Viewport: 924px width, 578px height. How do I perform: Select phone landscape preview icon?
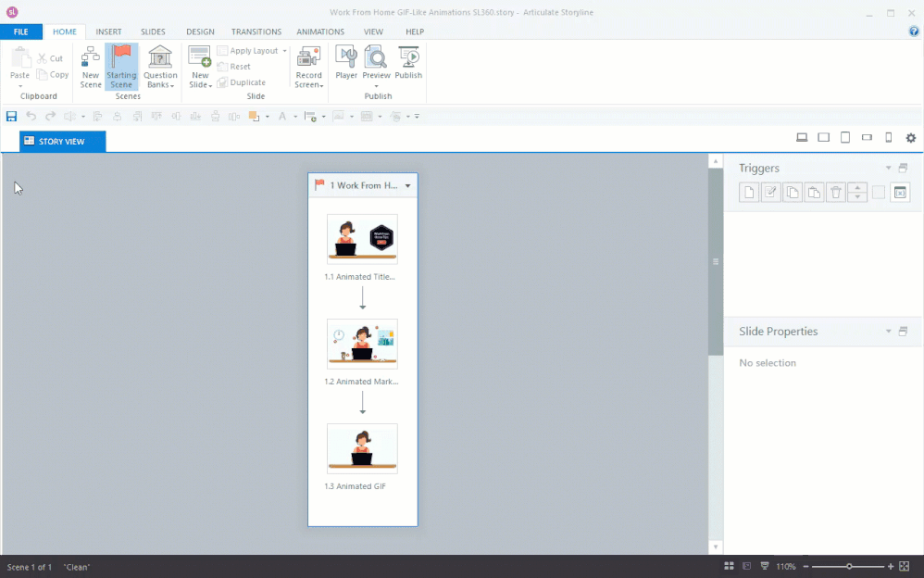pyautogui.click(x=867, y=137)
